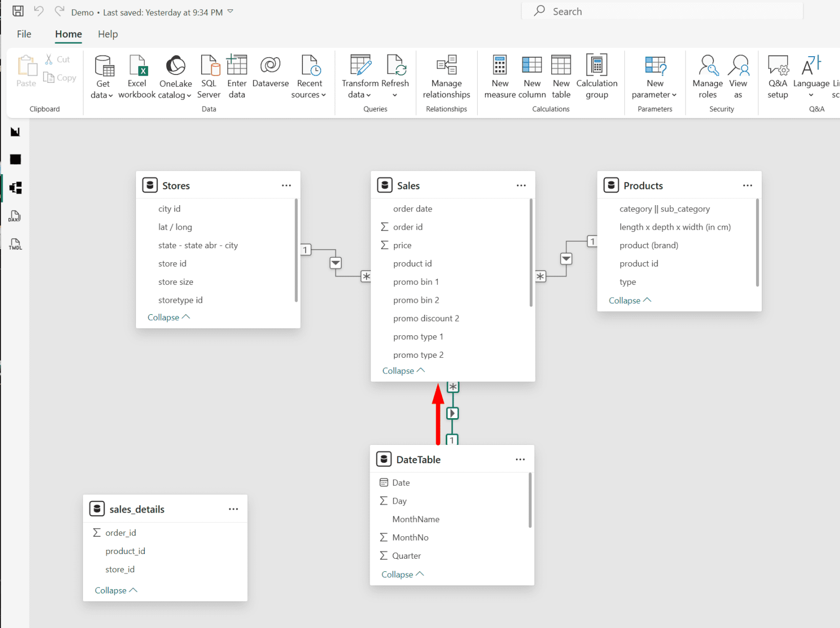Viewport: 840px width, 628px height.
Task: Open the Transform data editor
Action: coord(360,66)
